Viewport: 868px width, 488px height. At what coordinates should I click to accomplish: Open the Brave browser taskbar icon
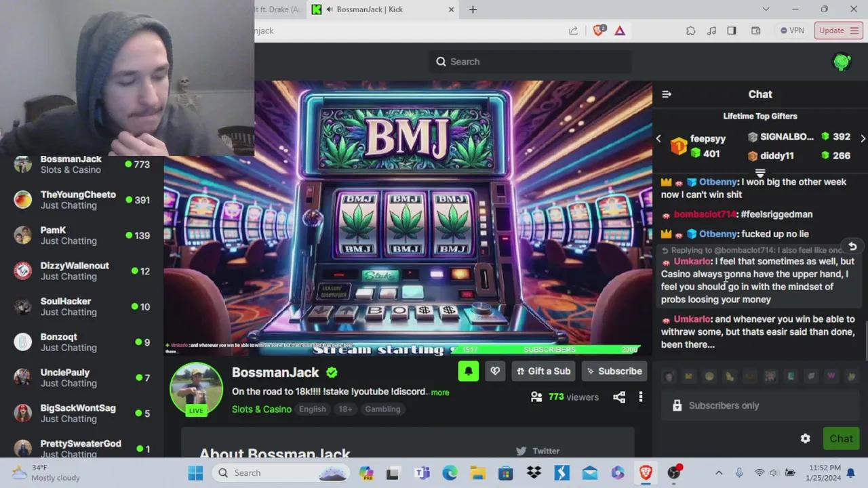point(646,472)
